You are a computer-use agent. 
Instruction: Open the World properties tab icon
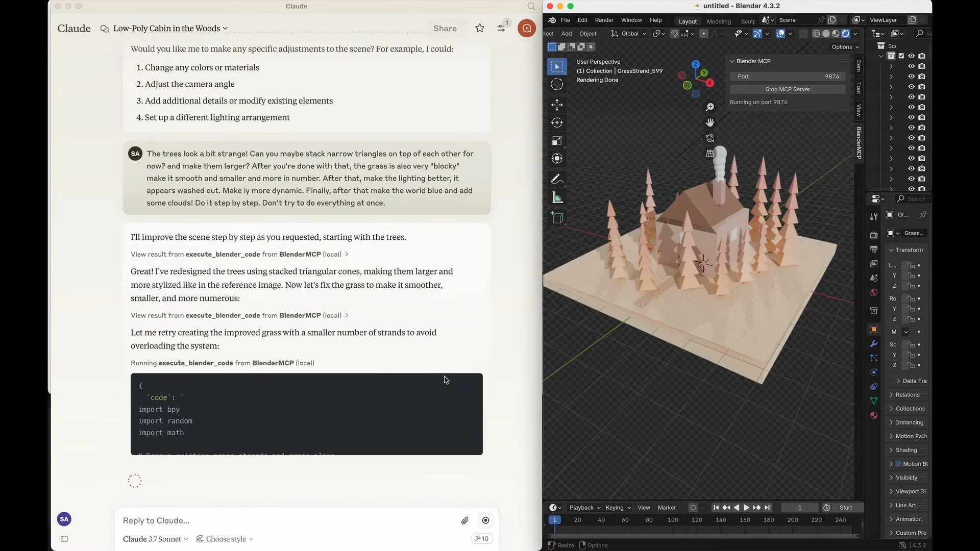tap(874, 292)
